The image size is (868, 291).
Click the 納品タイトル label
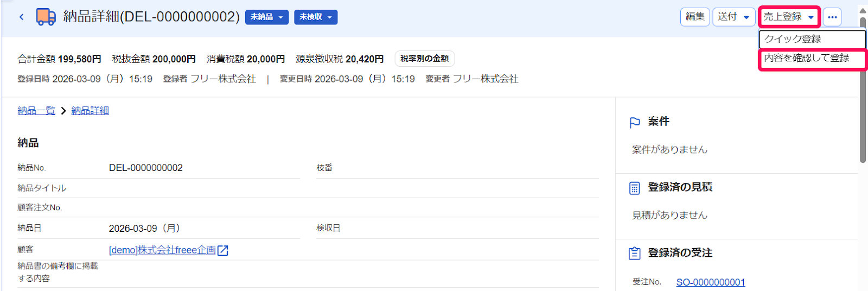click(42, 188)
